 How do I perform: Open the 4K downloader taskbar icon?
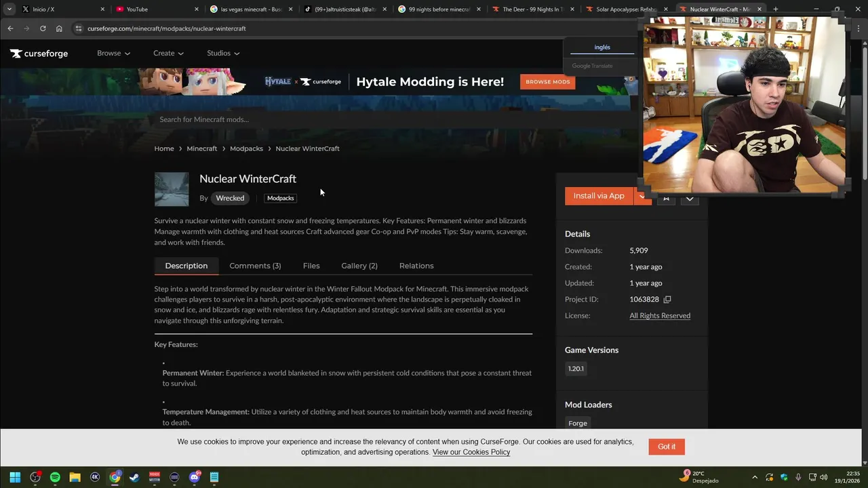pos(95,477)
